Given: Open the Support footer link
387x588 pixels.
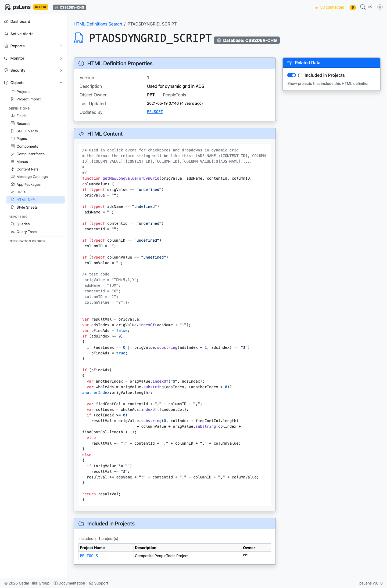Looking at the screenshot, I should [x=99, y=583].
